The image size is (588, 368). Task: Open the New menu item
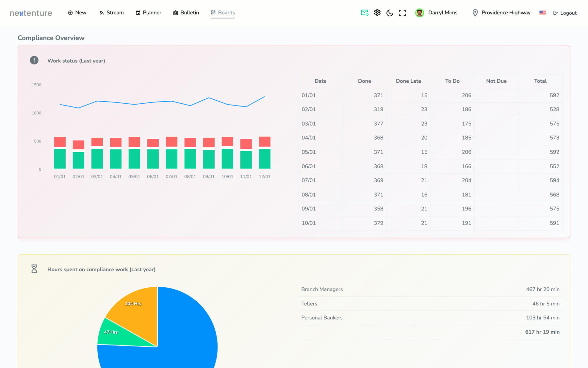[77, 13]
